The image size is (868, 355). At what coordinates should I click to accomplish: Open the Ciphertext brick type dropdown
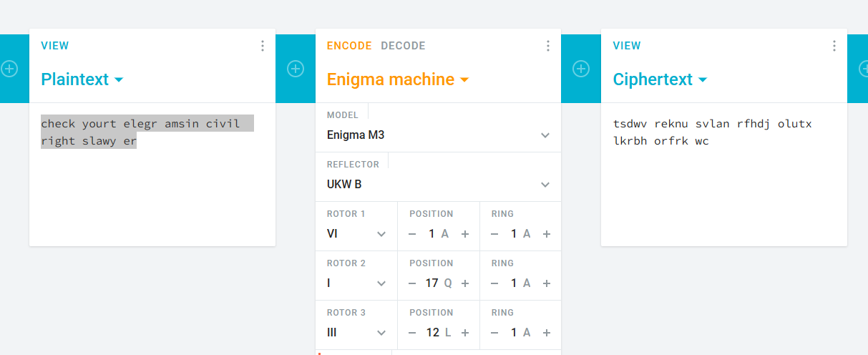point(660,79)
